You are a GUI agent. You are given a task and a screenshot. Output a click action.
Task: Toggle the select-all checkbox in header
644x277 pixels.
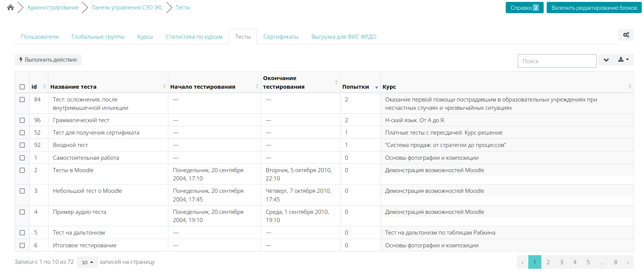(x=22, y=87)
